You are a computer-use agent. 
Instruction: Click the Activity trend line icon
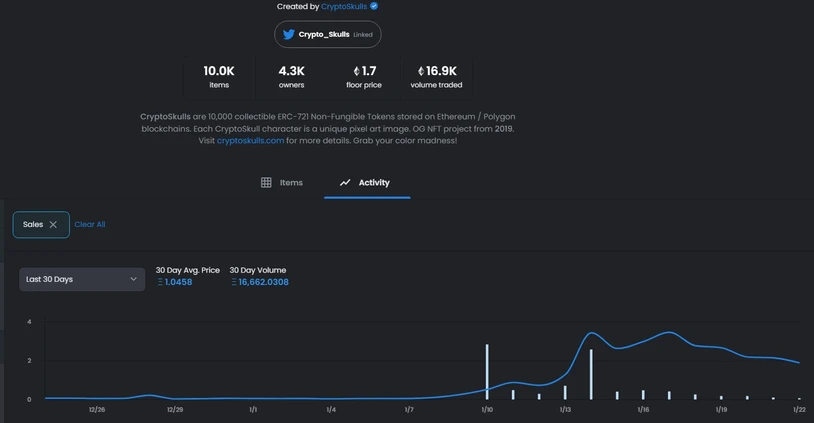coord(345,182)
